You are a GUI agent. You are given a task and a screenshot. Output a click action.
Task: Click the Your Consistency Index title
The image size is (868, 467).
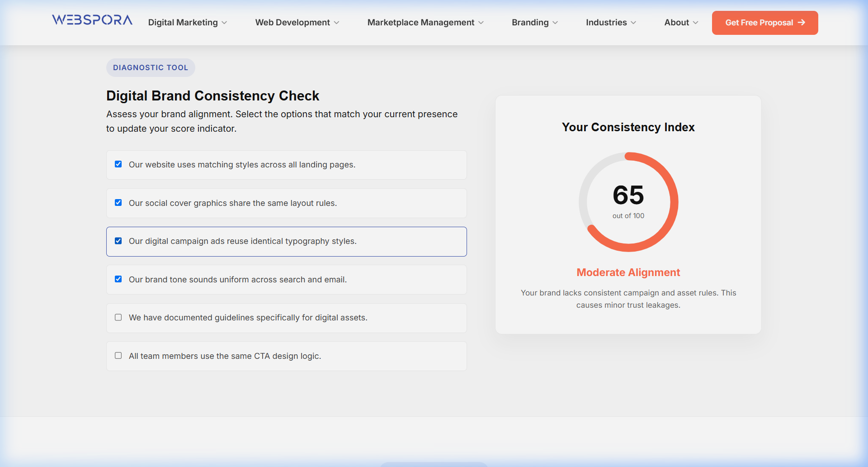coord(628,127)
